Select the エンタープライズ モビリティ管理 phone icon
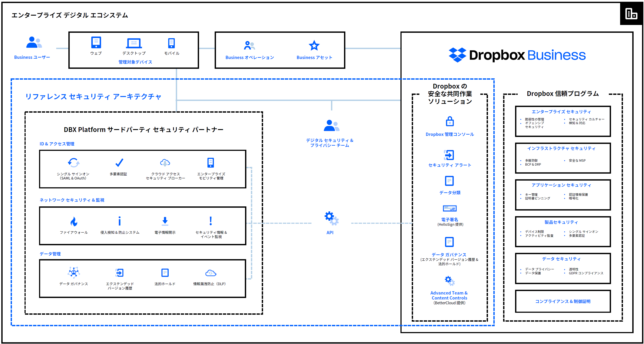This screenshot has width=644, height=344. tap(211, 163)
